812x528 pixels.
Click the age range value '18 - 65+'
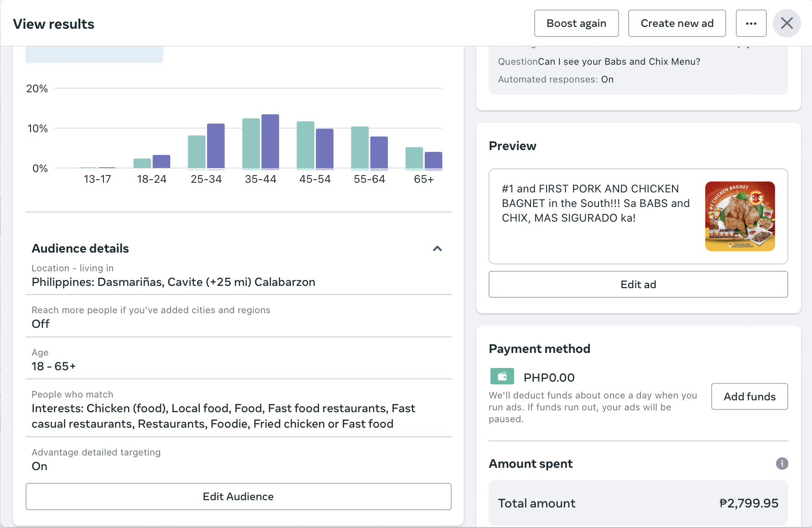54,367
